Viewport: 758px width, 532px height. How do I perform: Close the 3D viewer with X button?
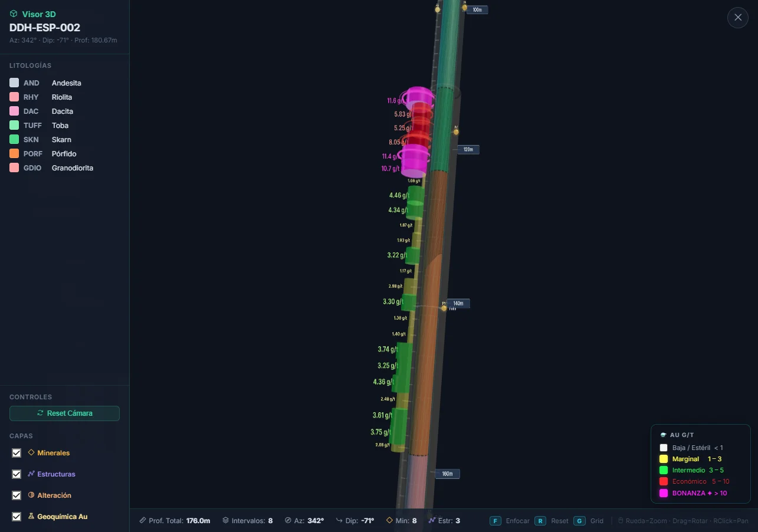click(x=737, y=18)
